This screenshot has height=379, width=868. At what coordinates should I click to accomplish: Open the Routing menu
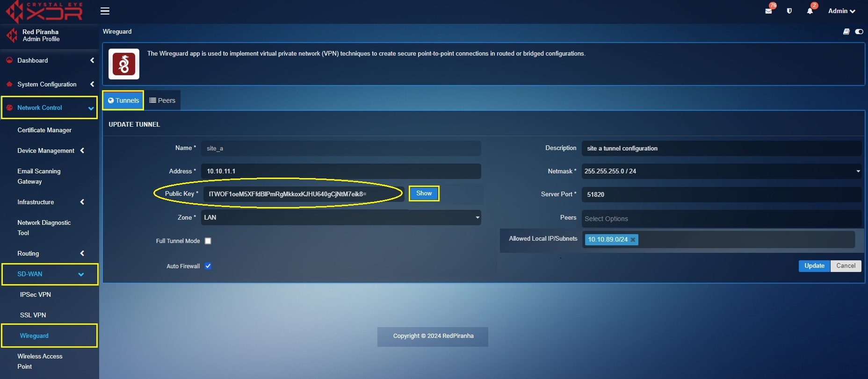click(28, 253)
